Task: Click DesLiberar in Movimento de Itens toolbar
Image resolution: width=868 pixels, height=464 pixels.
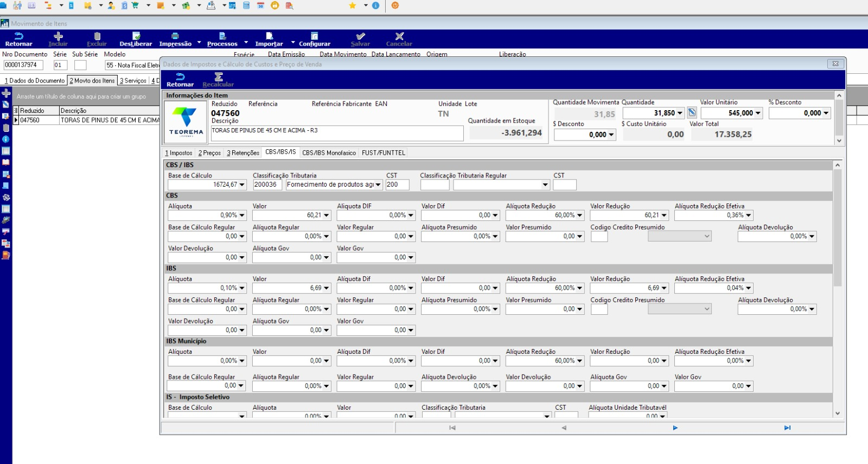Action: pyautogui.click(x=136, y=39)
